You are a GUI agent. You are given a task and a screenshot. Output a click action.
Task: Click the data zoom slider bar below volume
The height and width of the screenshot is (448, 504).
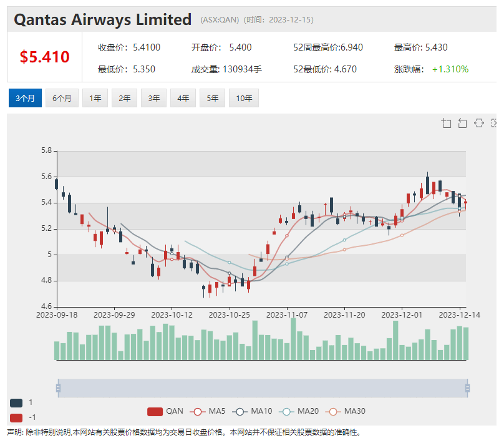[x=263, y=388]
